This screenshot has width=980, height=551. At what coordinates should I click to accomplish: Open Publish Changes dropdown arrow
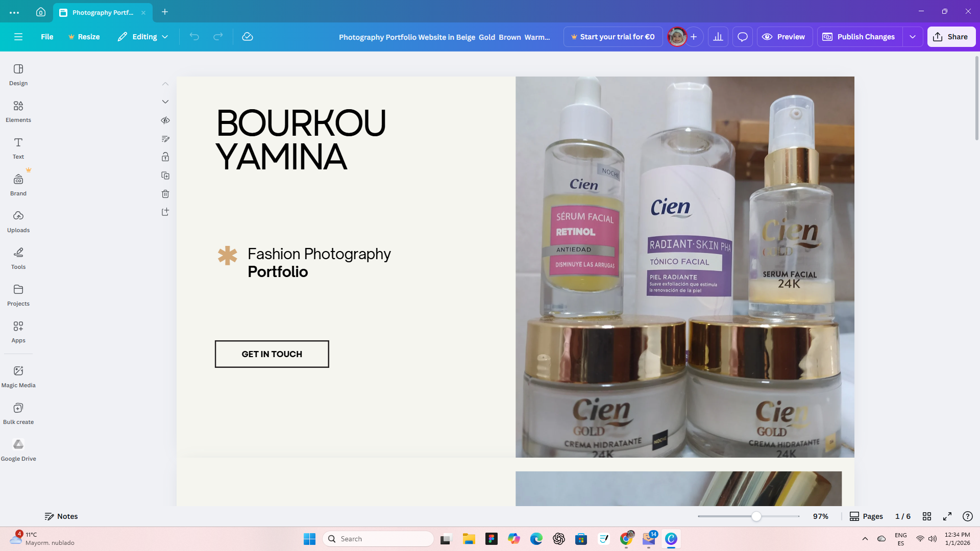click(x=913, y=37)
